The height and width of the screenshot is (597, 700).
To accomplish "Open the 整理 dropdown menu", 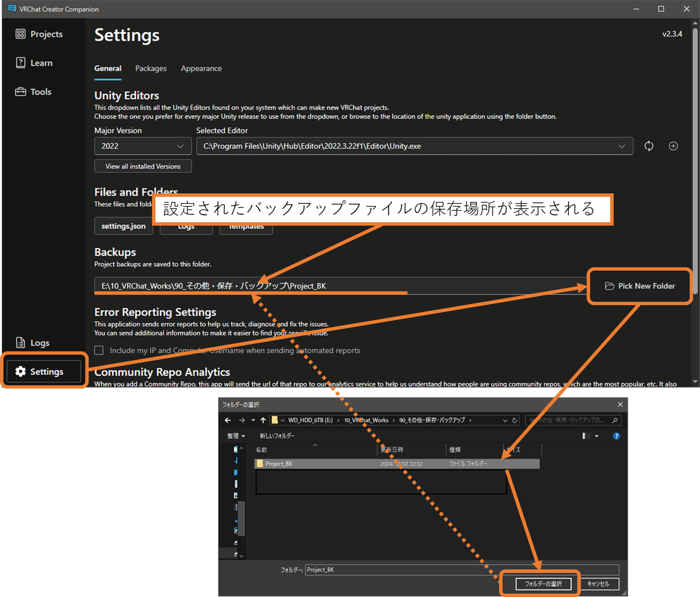I will tap(236, 436).
